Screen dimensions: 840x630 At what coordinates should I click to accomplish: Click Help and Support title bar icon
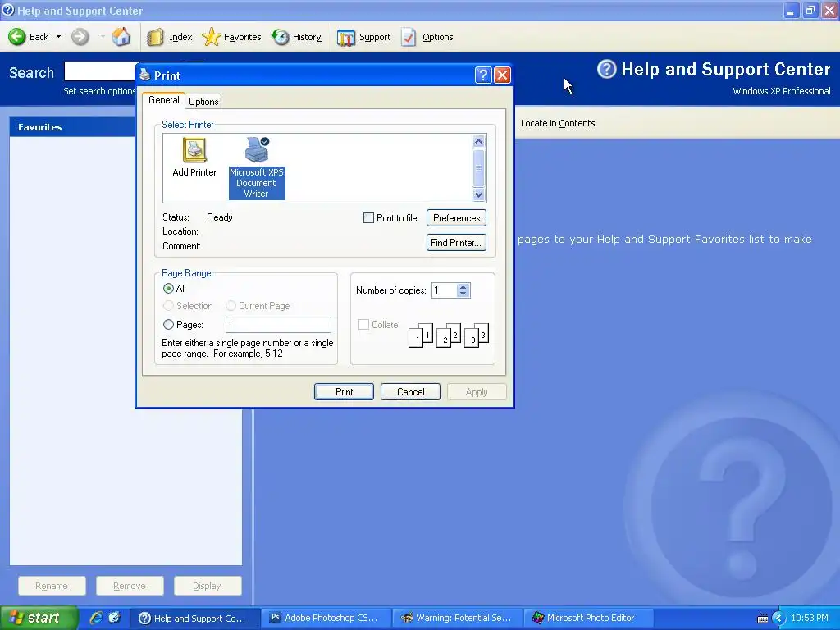point(8,10)
